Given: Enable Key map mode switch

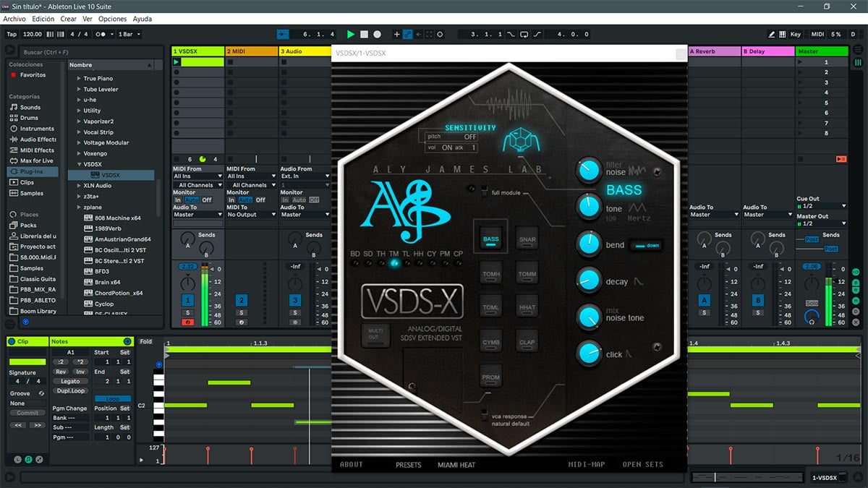Looking at the screenshot, I should (x=796, y=34).
